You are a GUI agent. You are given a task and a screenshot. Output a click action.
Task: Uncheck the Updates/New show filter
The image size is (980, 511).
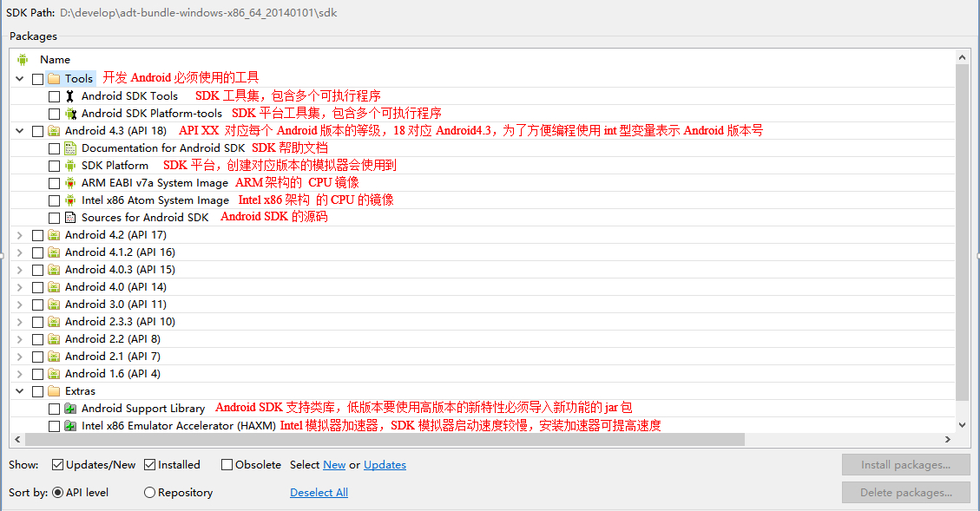tap(57, 465)
